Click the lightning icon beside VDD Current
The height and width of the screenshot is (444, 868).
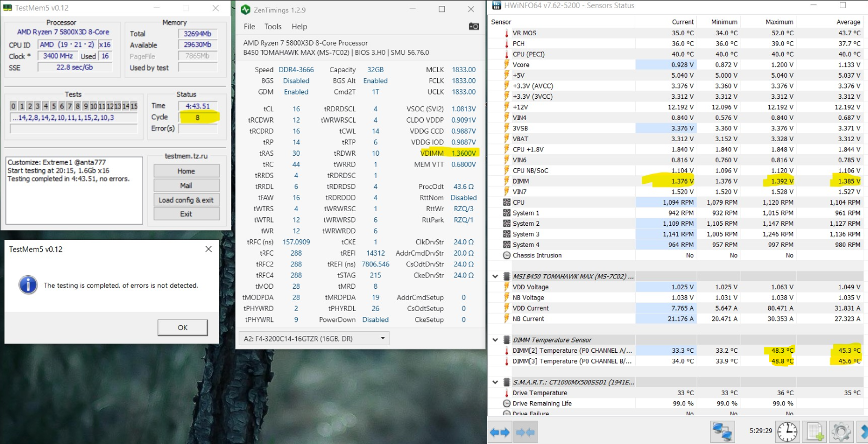coord(507,308)
